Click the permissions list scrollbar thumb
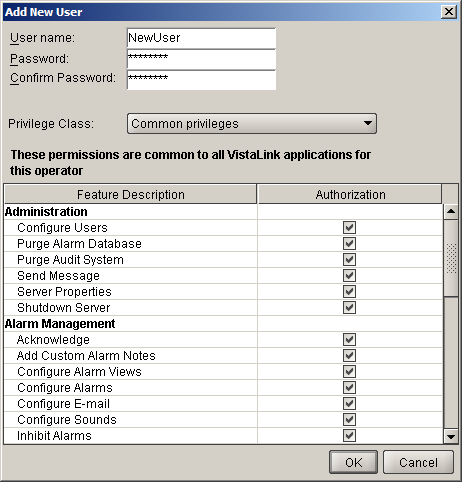462x482 pixels. [451, 258]
